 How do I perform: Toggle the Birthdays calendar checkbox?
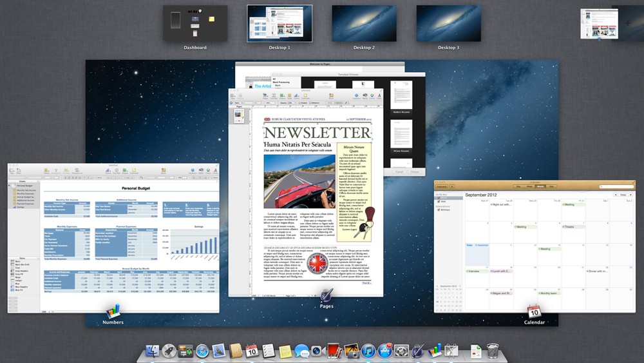tap(439, 210)
